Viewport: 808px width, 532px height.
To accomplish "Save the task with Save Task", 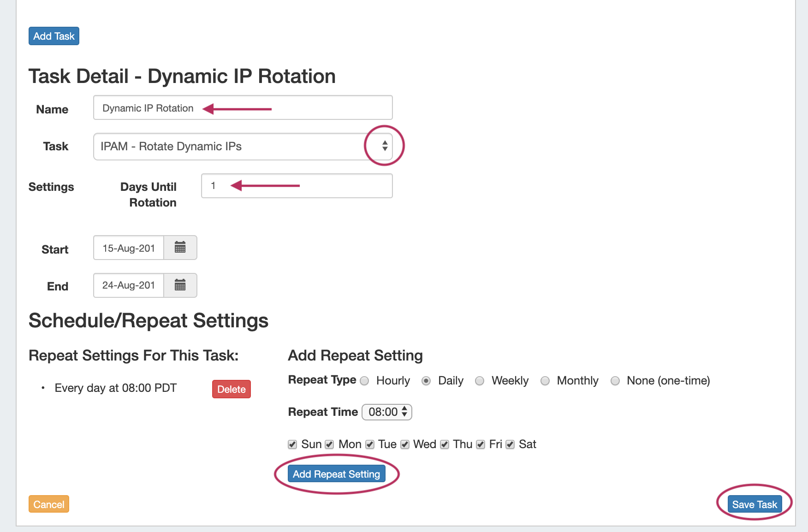I will [x=754, y=504].
